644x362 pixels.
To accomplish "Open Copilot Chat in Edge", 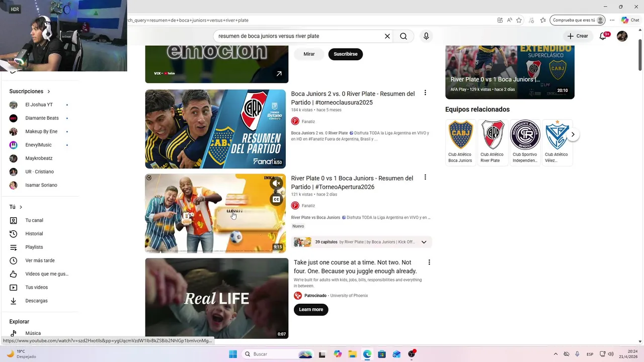I will point(630,20).
